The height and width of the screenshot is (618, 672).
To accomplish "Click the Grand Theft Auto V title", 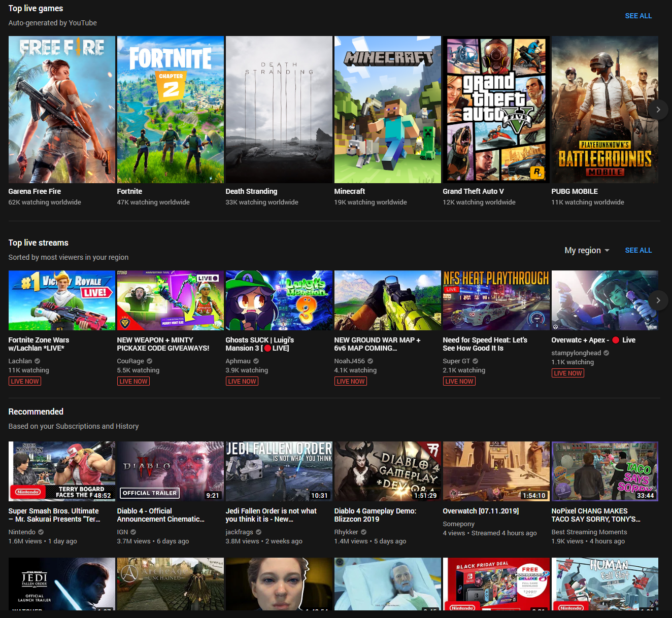I will 474,191.
